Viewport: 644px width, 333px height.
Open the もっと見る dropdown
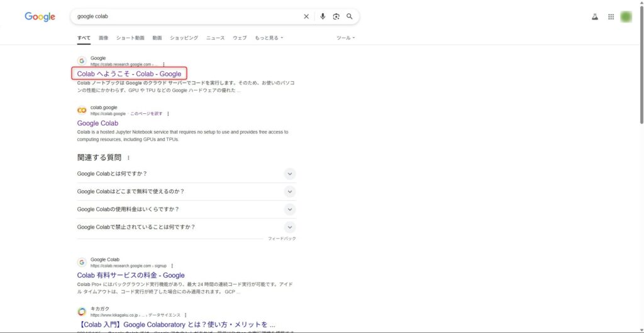[x=269, y=38]
